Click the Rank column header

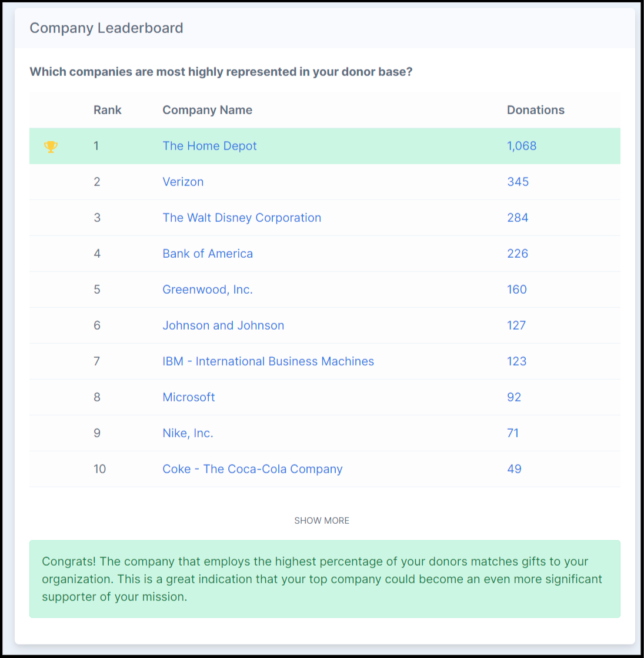[x=108, y=110]
